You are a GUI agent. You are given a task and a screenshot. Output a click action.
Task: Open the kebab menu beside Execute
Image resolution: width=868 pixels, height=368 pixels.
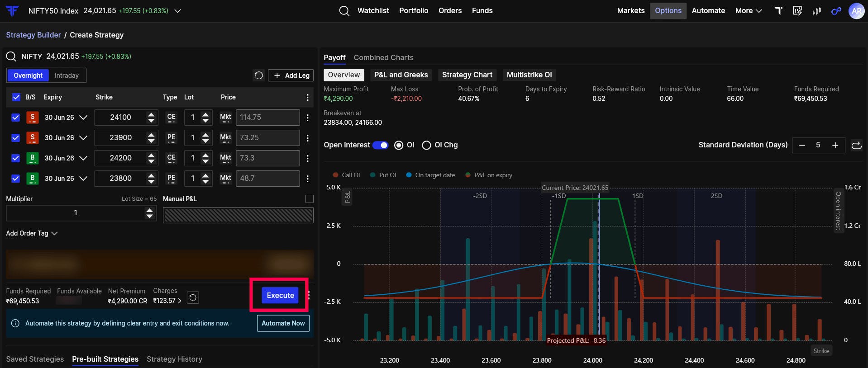[x=309, y=295]
